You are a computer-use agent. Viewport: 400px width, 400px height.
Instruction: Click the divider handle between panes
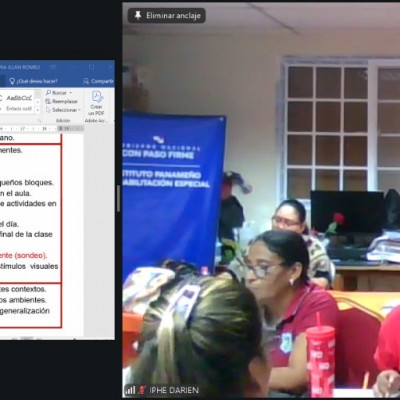[118, 199]
